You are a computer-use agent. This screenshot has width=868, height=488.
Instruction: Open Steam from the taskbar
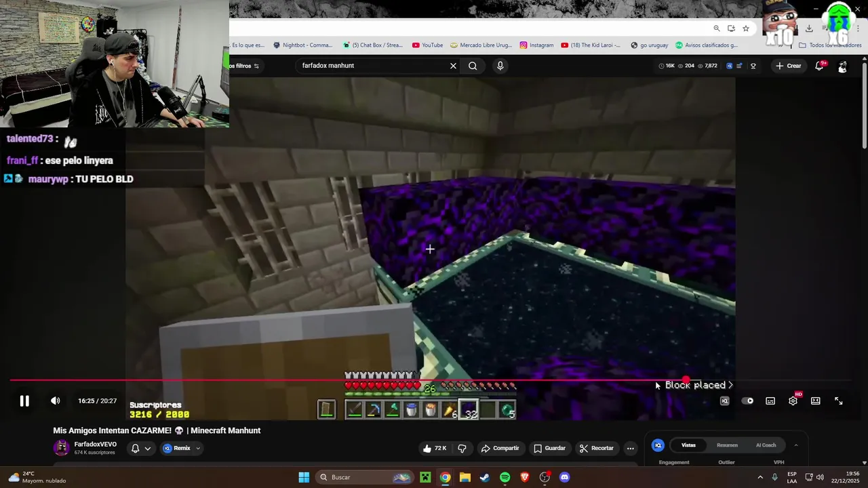[485, 477]
